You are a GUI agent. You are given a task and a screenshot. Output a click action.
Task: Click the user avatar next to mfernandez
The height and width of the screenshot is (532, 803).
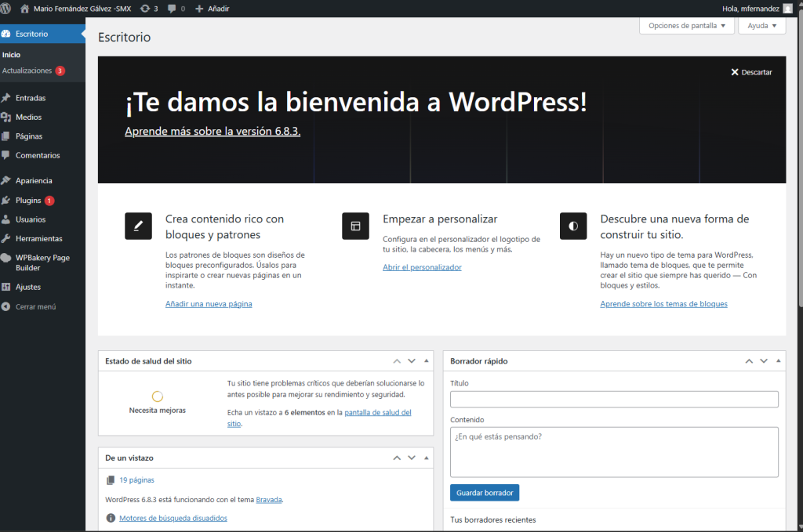[787, 9]
